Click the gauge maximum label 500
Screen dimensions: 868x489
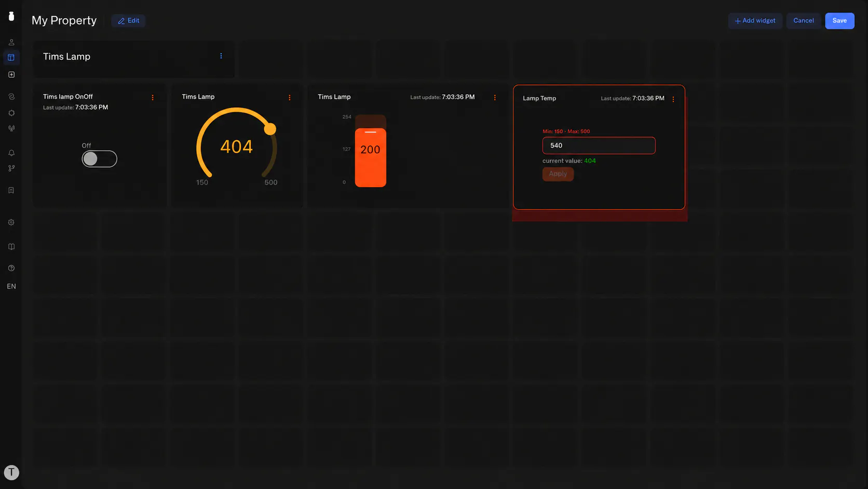271,182
